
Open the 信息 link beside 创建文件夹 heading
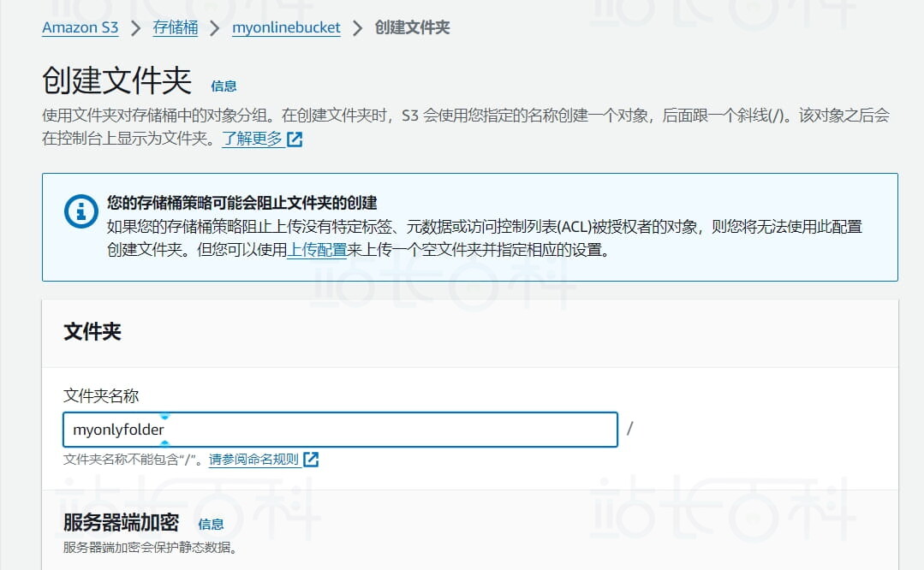click(x=224, y=86)
